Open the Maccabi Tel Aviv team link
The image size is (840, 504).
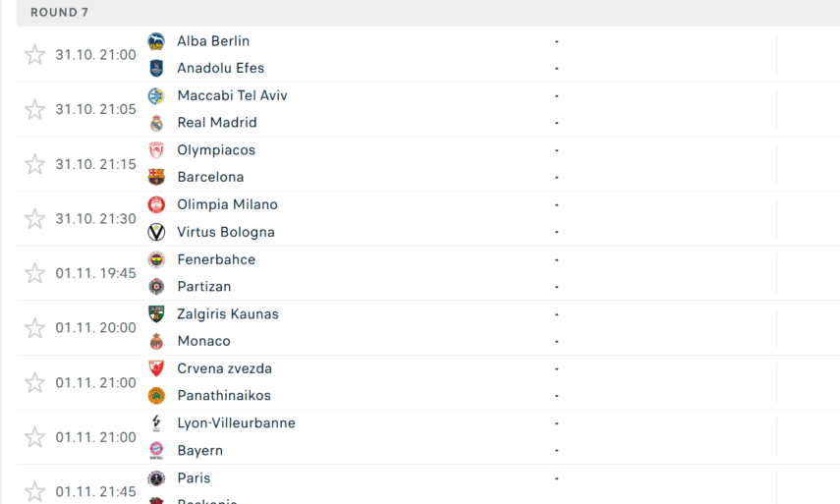coord(232,95)
